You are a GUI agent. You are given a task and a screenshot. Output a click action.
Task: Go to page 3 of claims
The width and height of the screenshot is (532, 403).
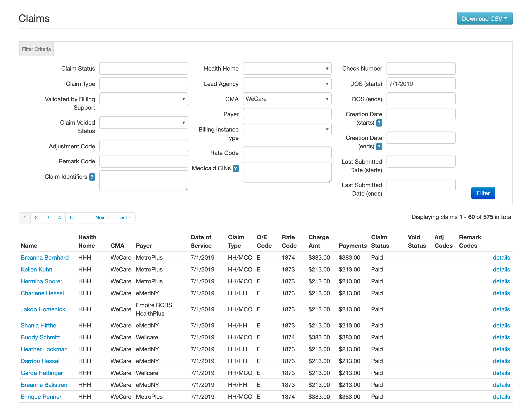tap(48, 218)
